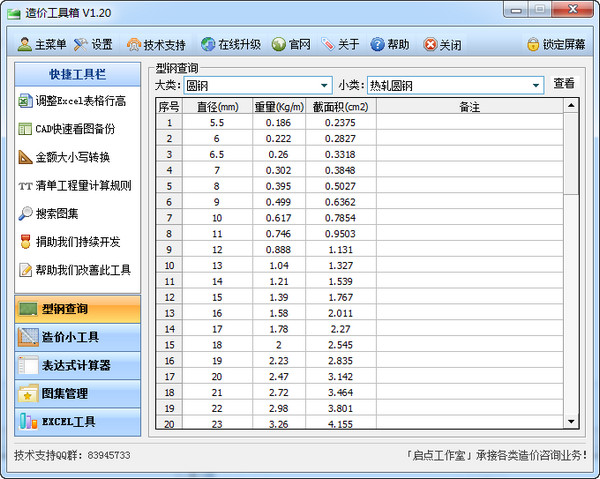Viewport: 600px width, 479px height.
Task: Click the 金额大小写转换 triangle ruler icon
Action: (x=25, y=157)
